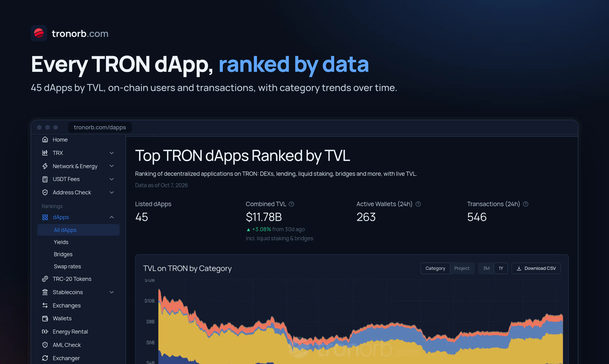Open Energy Rental label in sidebar
Viewport: 609px width, 364px height.
(70, 332)
